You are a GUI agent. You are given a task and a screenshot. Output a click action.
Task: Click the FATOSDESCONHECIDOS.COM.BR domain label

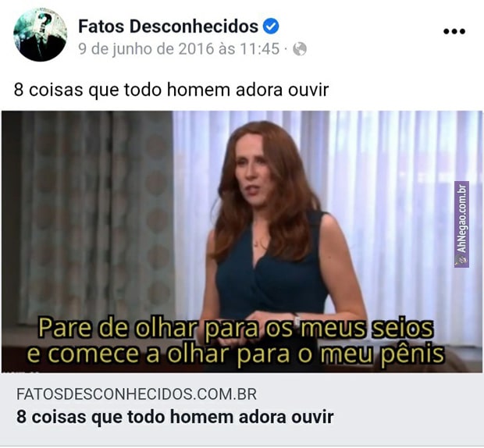coord(137,394)
